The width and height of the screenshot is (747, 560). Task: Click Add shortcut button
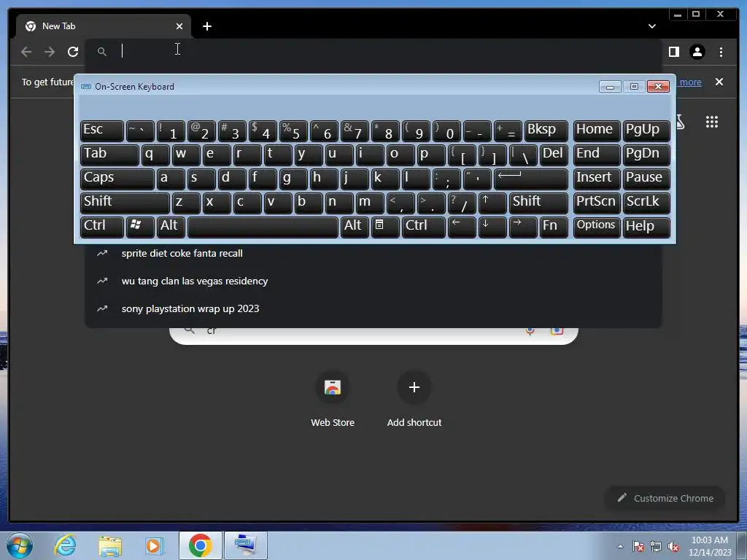click(414, 399)
